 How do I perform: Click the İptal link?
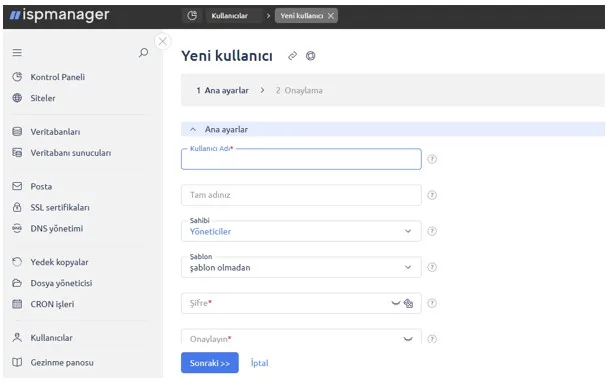coord(259,363)
